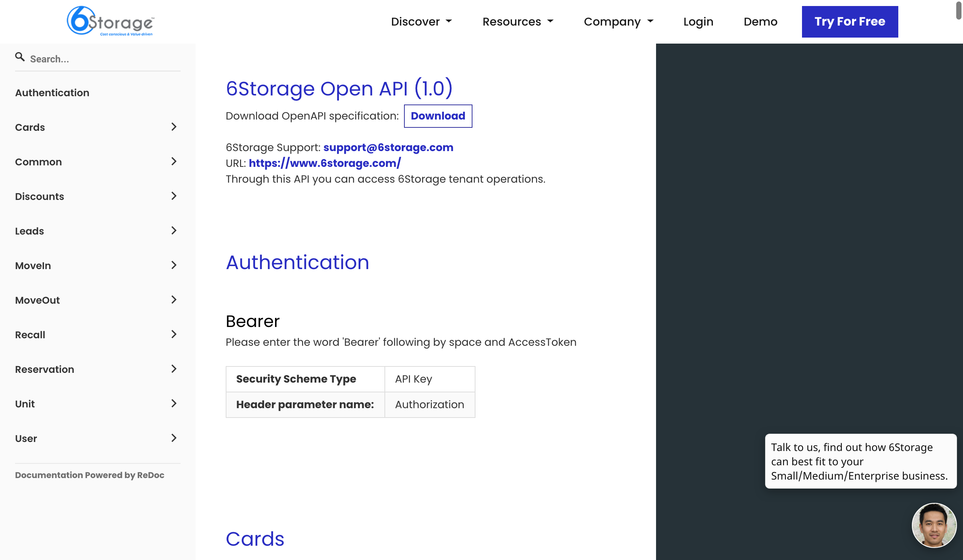Go to the Login page
Image resolution: width=963 pixels, height=560 pixels.
tap(698, 22)
